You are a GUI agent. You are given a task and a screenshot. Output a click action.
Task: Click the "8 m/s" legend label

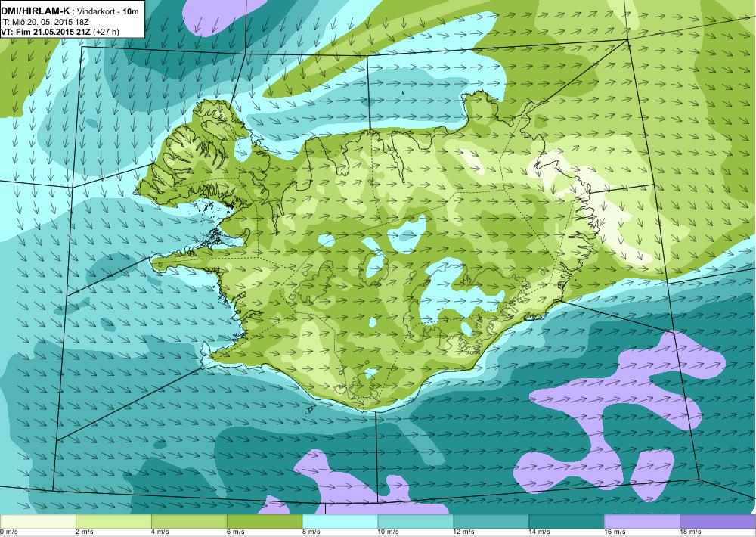311,532
